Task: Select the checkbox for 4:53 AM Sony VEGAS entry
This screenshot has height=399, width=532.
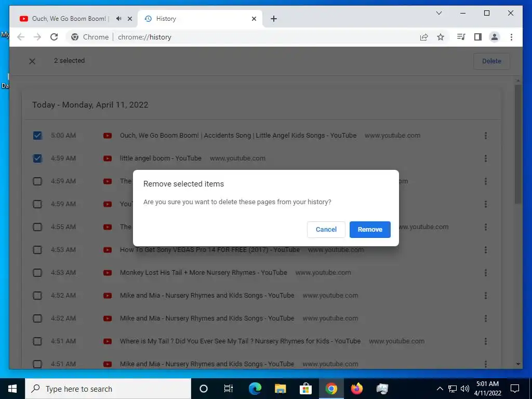Action: [x=37, y=250]
